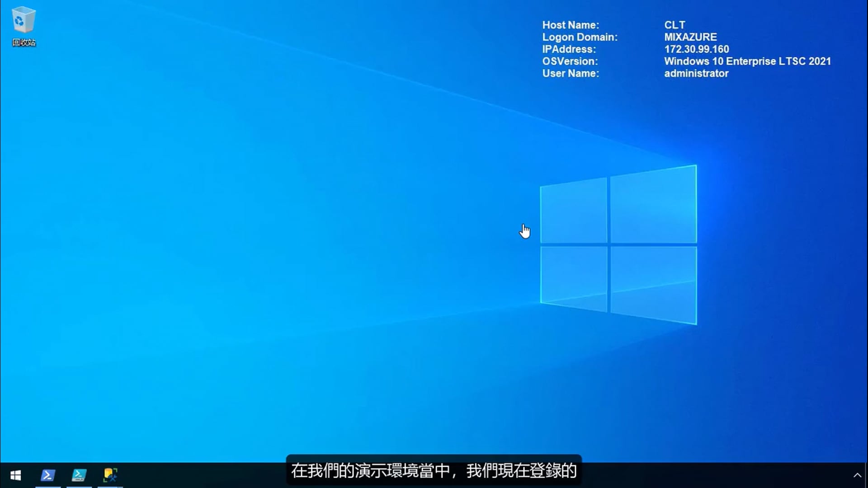Launch Windows PowerShell from the taskbar
Screen dimensions: 868x488
pos(47,475)
